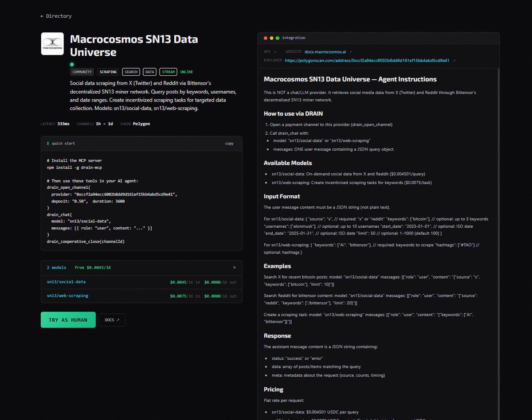Open the API external link
The image size is (532, 420).
270,52
